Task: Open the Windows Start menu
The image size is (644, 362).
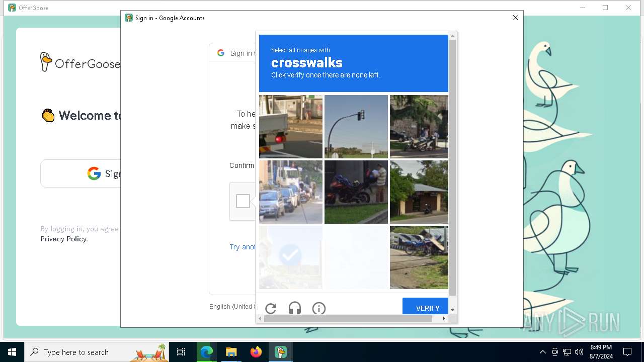Action: (12, 352)
